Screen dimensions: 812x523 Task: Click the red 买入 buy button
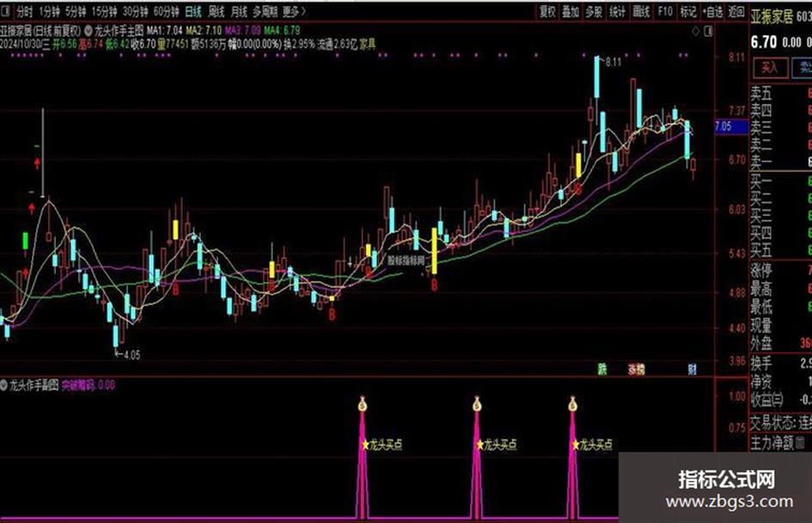[770, 67]
